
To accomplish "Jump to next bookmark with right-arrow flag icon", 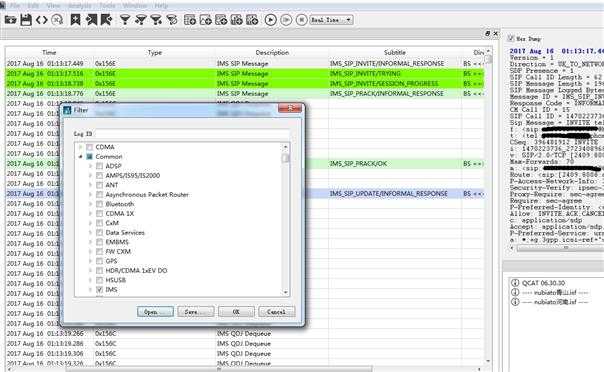I will tap(106, 20).
